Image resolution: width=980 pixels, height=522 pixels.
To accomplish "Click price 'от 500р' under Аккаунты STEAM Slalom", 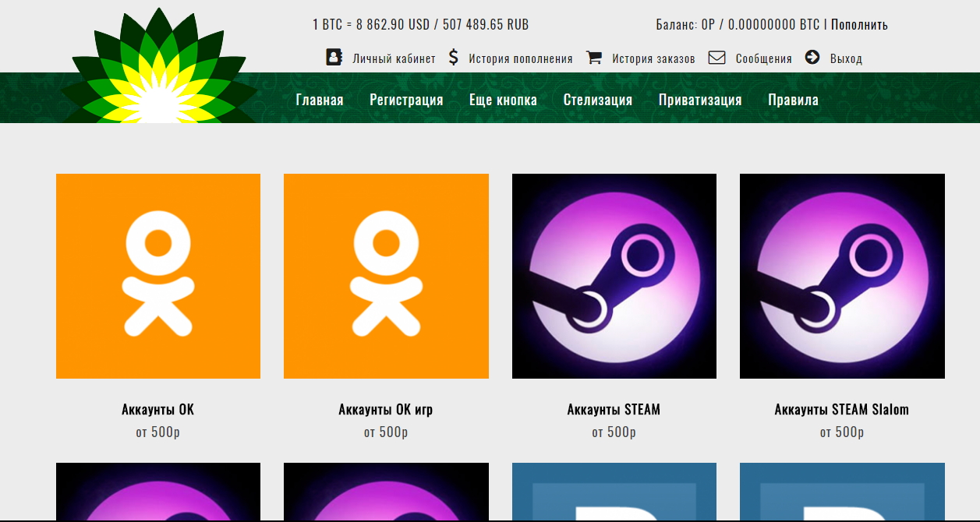I will 842,432.
